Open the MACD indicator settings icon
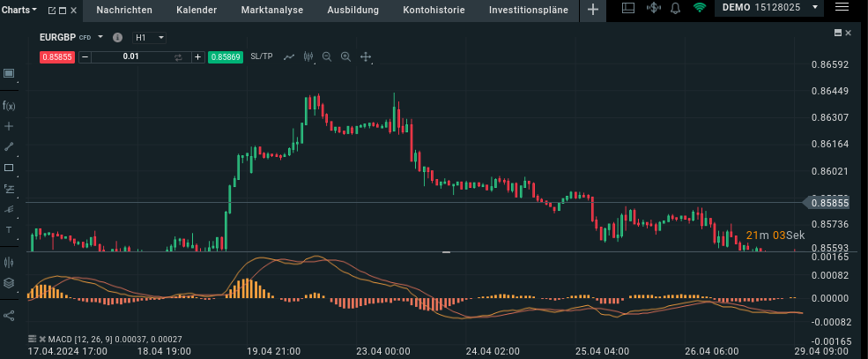The height and width of the screenshot is (359, 868). click(x=32, y=339)
